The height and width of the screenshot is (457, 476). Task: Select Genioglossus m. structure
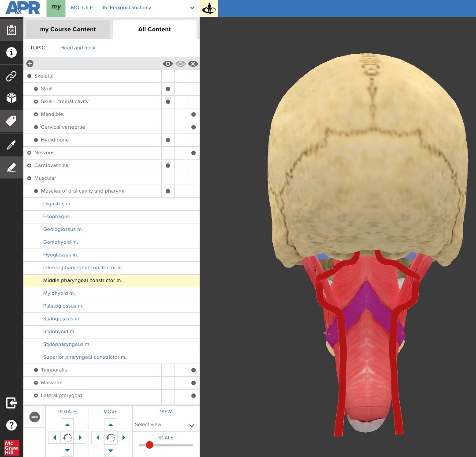(63, 229)
